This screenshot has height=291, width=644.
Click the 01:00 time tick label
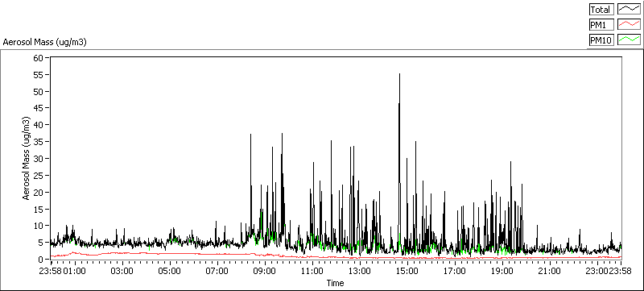75,271
